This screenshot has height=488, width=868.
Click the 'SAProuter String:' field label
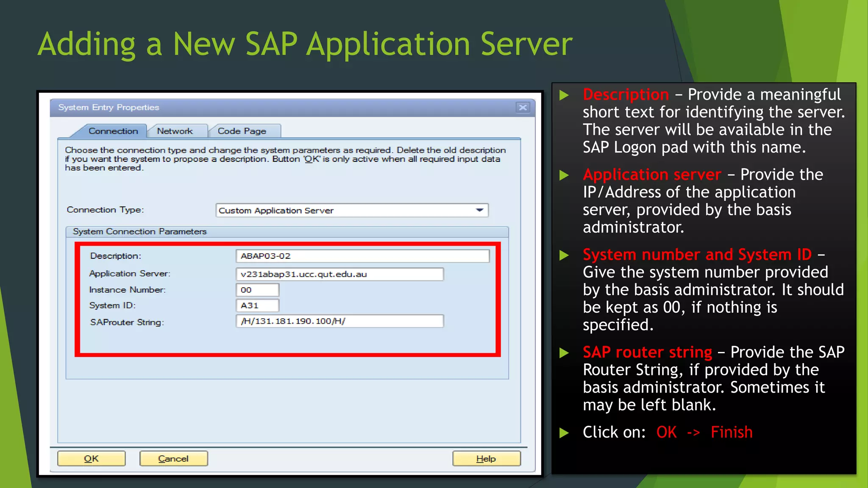(127, 322)
